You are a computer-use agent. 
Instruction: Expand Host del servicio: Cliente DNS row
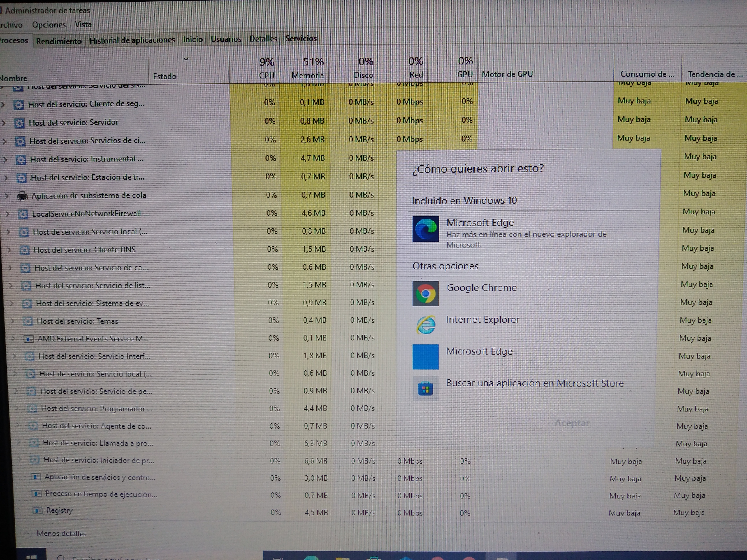pos(9,250)
